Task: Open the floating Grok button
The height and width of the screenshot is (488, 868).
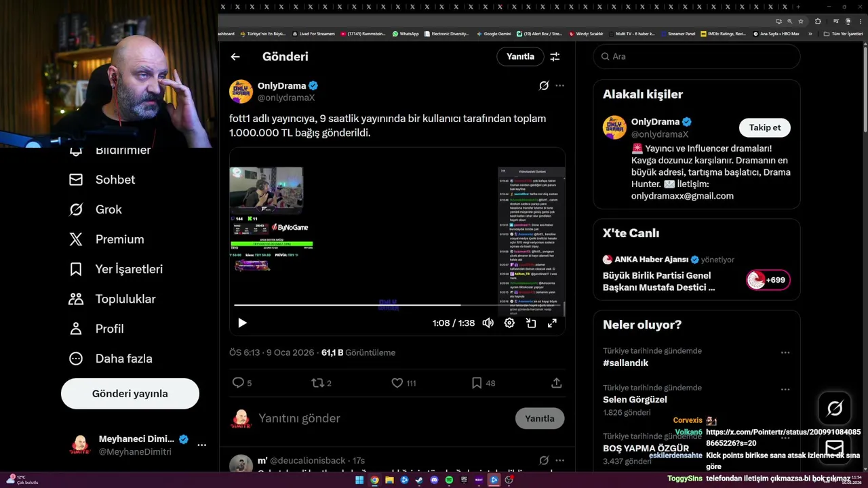Action: pos(835,408)
